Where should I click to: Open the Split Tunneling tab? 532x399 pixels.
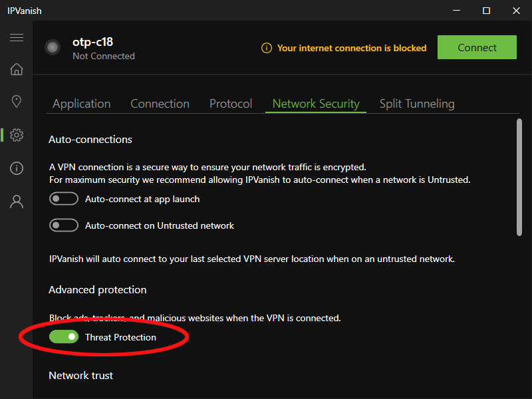coord(417,104)
